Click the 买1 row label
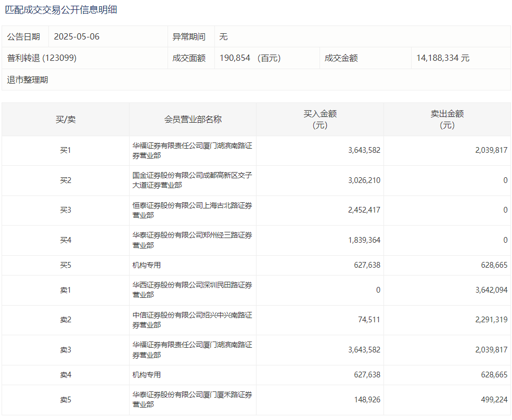The width and height of the screenshot is (512, 420). point(66,151)
